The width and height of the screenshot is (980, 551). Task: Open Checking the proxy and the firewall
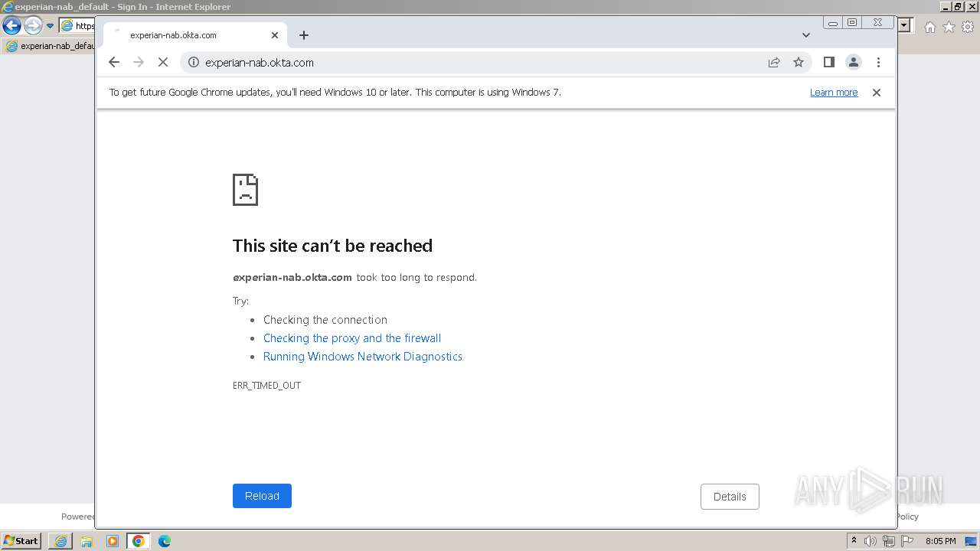pyautogui.click(x=352, y=338)
